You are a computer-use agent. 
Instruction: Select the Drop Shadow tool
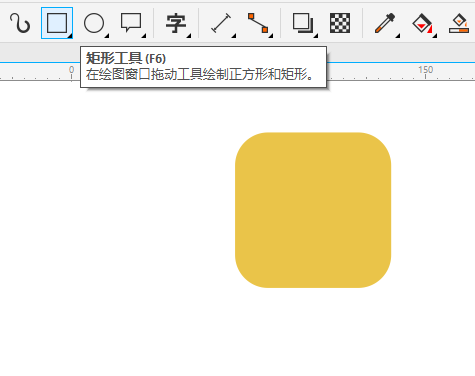pos(303,23)
